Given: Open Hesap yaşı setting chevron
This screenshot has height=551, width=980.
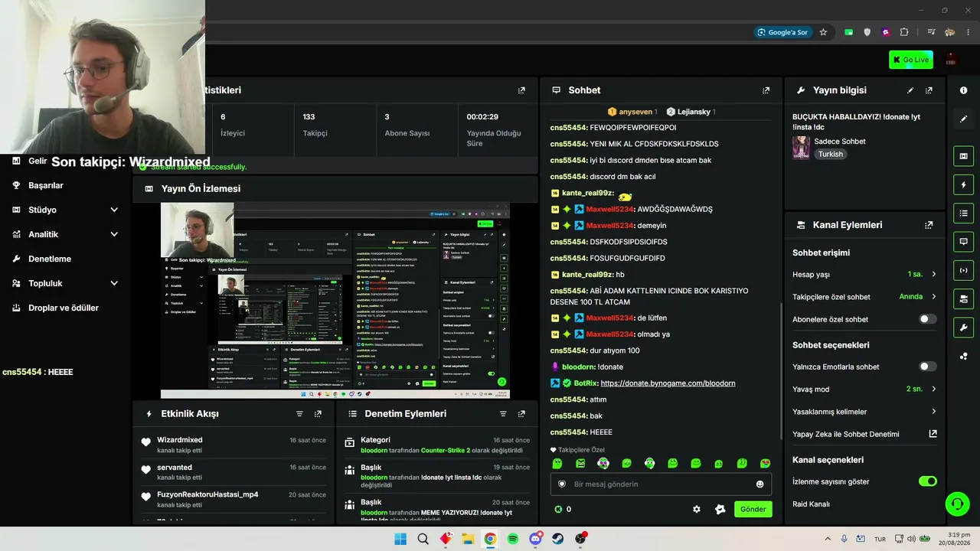Looking at the screenshot, I should 933,274.
